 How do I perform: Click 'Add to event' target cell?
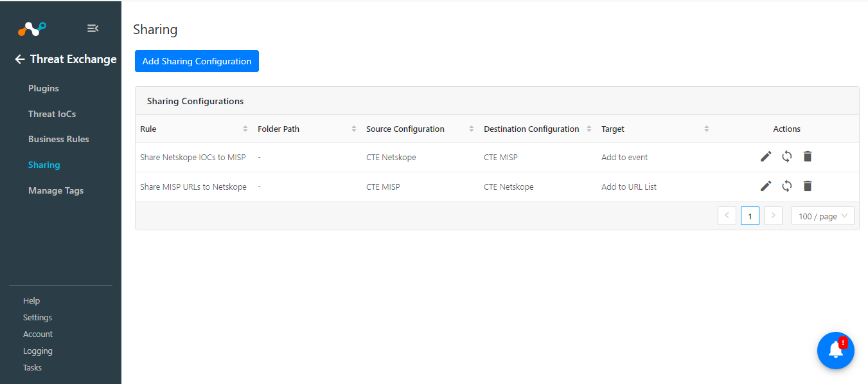[x=624, y=157]
